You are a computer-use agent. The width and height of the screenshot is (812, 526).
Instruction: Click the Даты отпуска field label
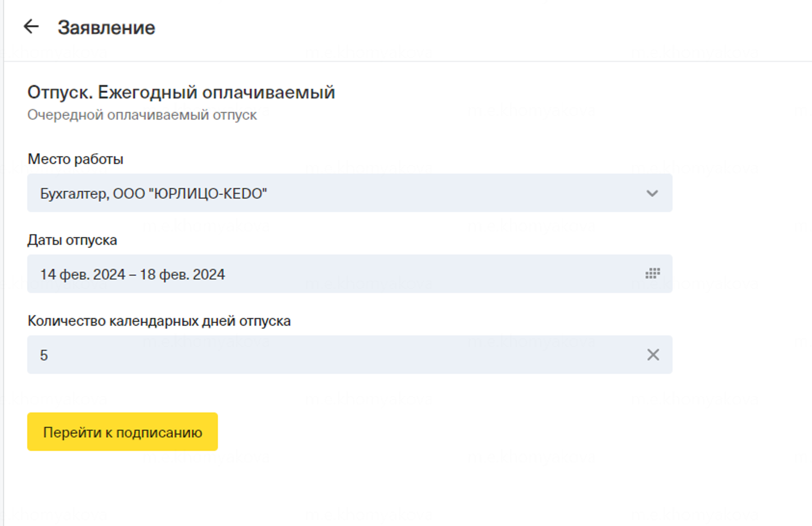tap(72, 240)
